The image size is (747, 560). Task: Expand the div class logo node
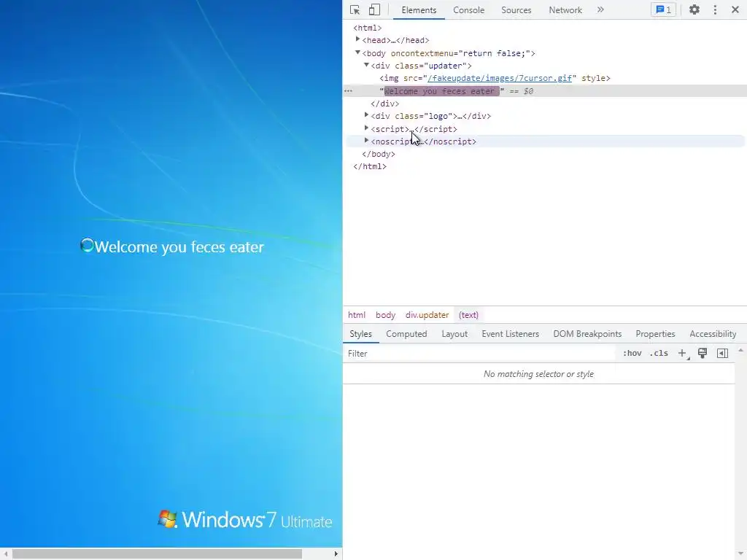(366, 115)
